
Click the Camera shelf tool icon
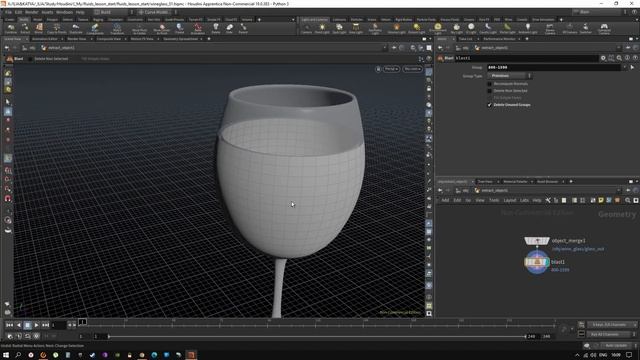(x=306, y=29)
